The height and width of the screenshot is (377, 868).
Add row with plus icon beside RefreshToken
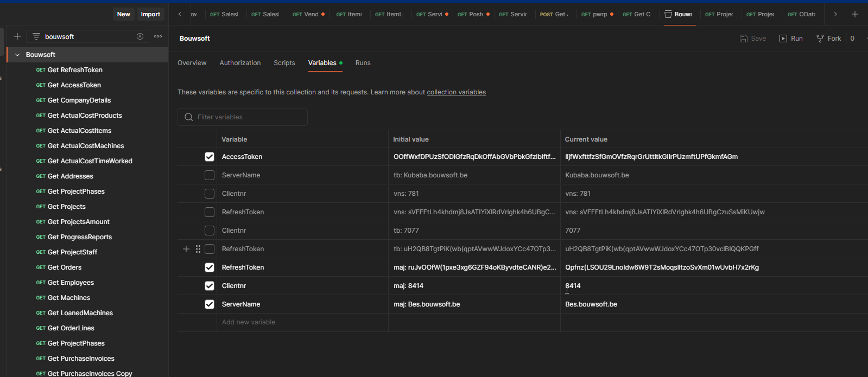click(x=186, y=249)
